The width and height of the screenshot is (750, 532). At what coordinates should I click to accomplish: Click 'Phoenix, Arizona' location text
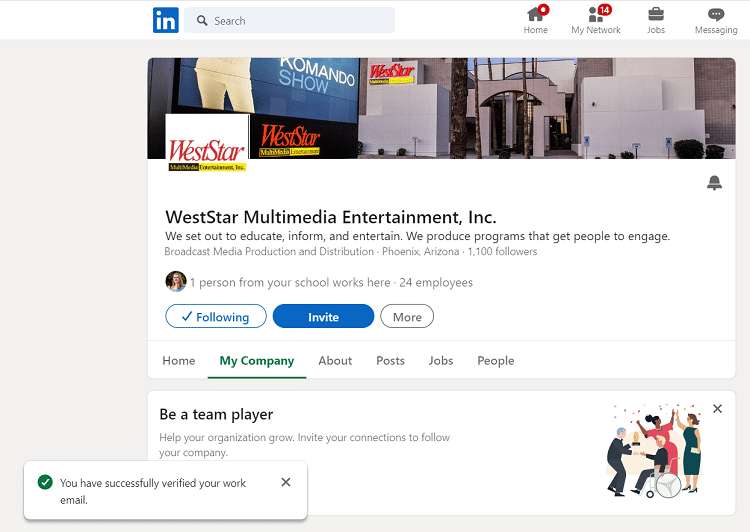420,252
